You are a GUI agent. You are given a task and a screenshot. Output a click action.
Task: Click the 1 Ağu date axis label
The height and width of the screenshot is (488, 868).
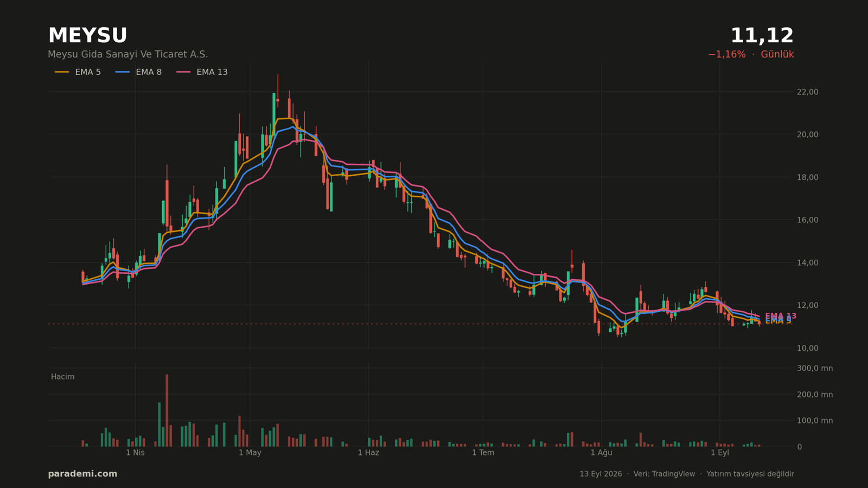pos(601,453)
